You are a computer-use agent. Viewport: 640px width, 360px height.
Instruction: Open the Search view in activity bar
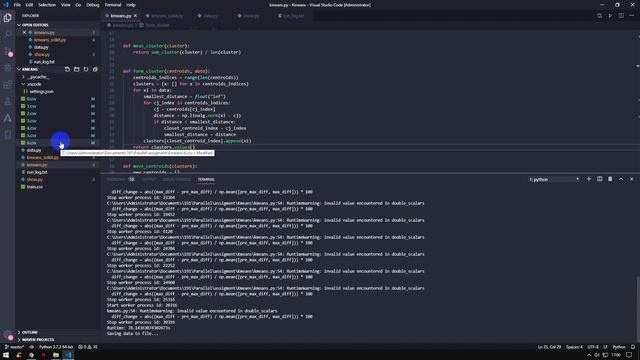tap(7, 34)
